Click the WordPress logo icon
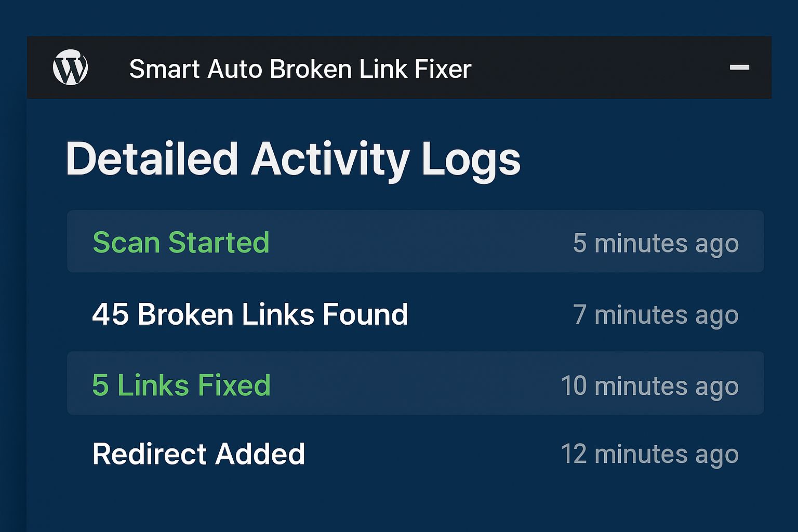This screenshot has height=532, width=798. pos(70,68)
